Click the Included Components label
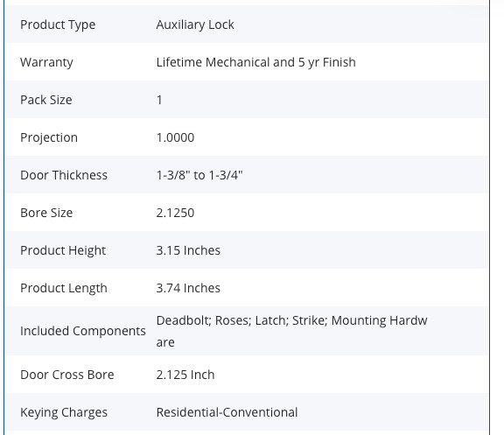Viewport: 504px width, 435px height. (83, 331)
